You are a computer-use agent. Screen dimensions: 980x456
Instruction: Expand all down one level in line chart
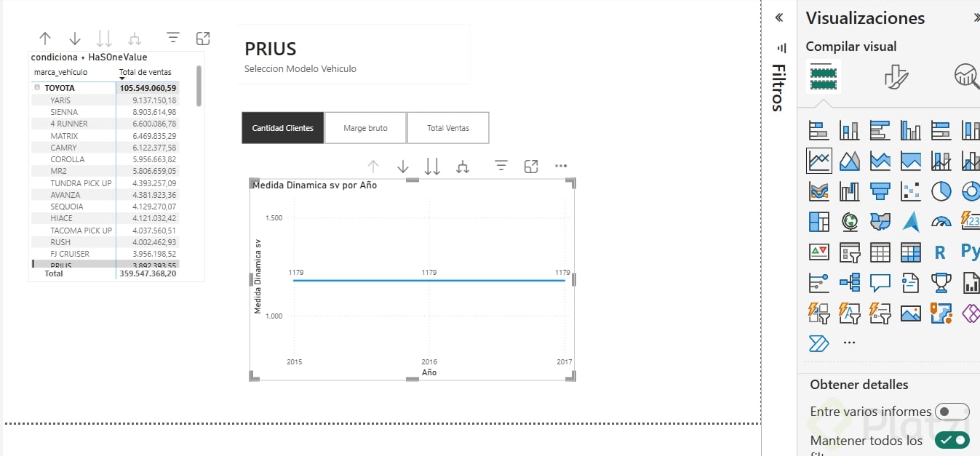463,167
